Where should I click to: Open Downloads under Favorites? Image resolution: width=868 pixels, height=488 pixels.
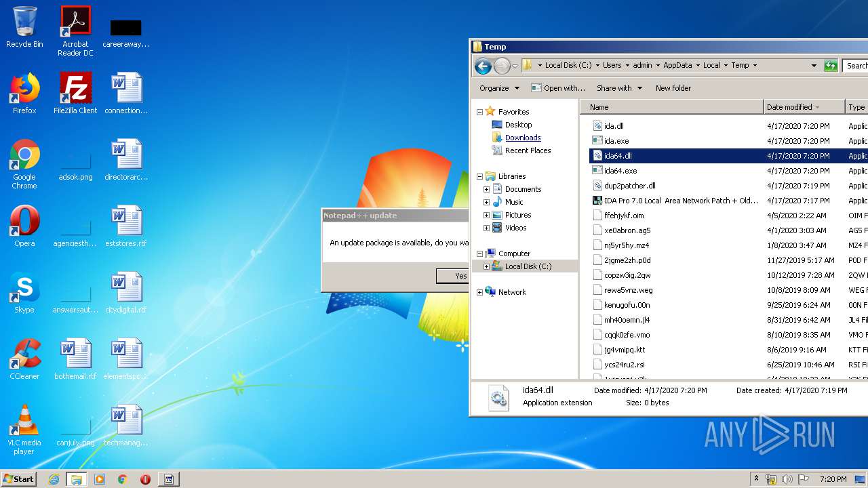[523, 138]
